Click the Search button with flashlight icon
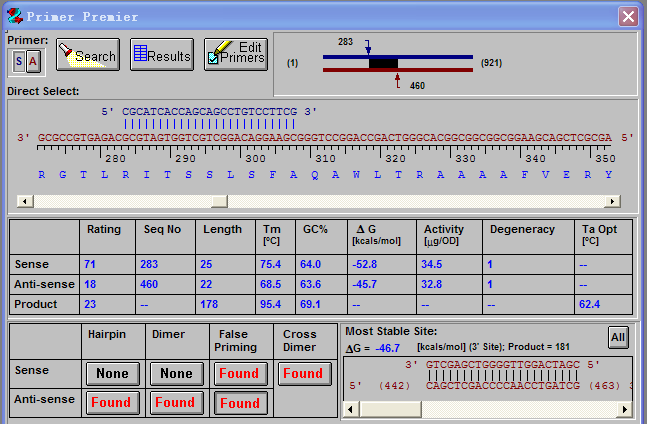 click(x=87, y=56)
